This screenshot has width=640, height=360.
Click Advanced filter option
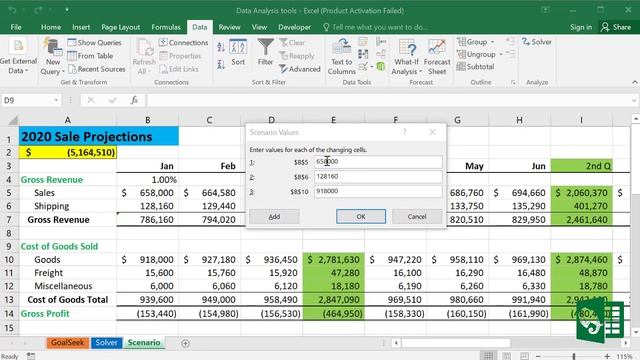tap(300, 69)
